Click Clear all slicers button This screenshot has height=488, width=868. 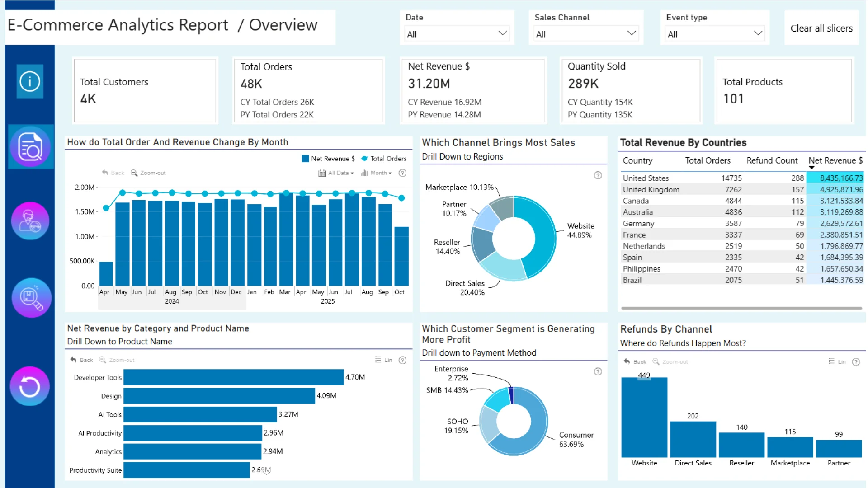pos(821,28)
